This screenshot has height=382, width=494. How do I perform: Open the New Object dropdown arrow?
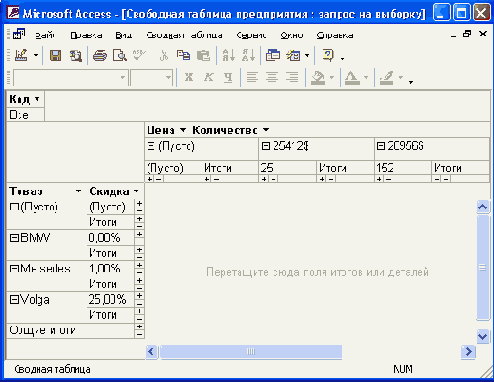tap(307, 55)
